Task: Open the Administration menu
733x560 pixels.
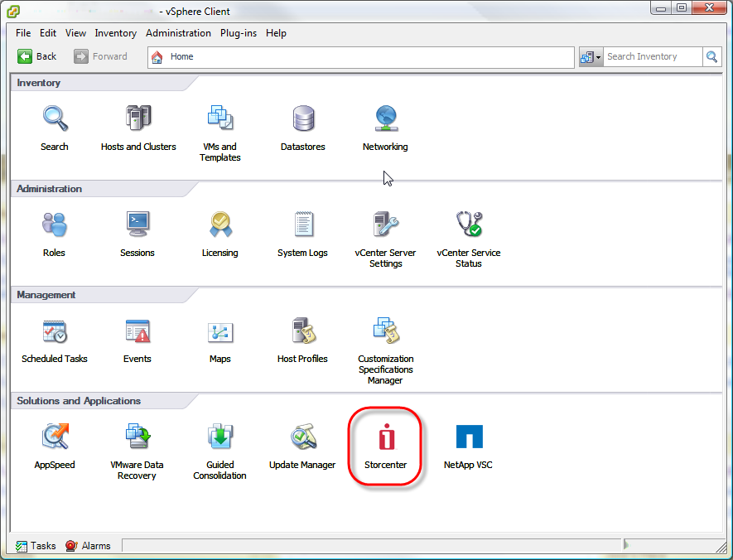Action: (x=178, y=33)
